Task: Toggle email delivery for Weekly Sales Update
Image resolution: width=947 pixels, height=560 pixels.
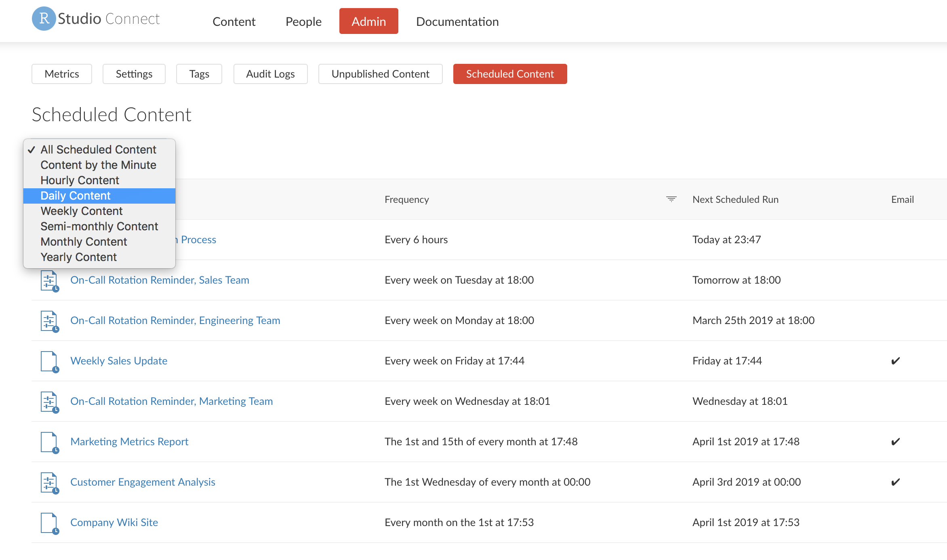Action: pyautogui.click(x=895, y=360)
